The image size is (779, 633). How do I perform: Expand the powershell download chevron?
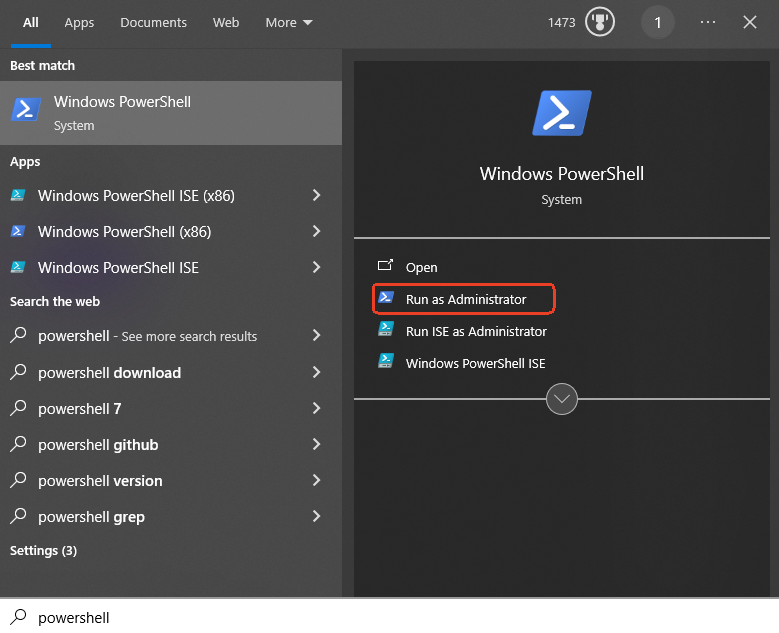[x=316, y=372]
